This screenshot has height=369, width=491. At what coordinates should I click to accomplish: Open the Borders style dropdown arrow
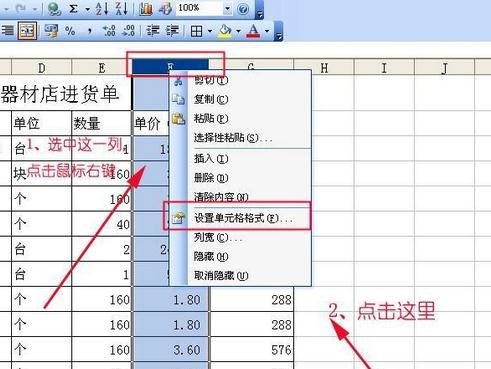pyautogui.click(x=210, y=31)
